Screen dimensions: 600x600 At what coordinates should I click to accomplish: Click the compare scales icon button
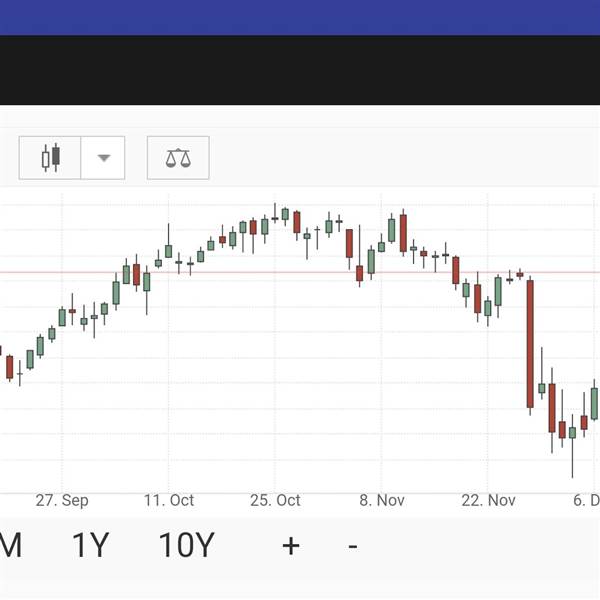coord(178,158)
